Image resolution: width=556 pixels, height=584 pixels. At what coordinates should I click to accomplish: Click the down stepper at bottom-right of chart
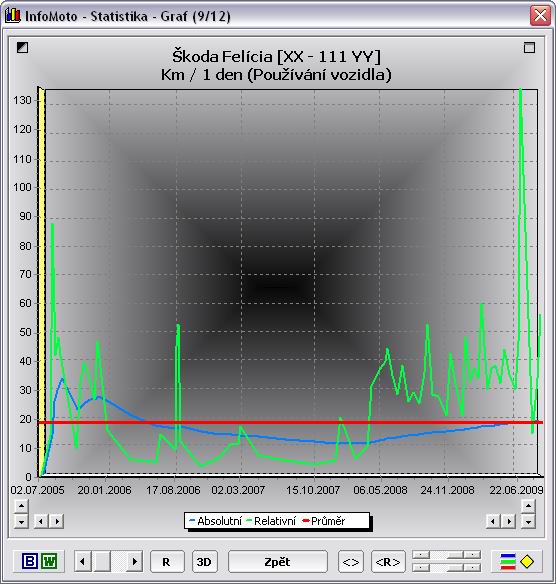pos(528,521)
